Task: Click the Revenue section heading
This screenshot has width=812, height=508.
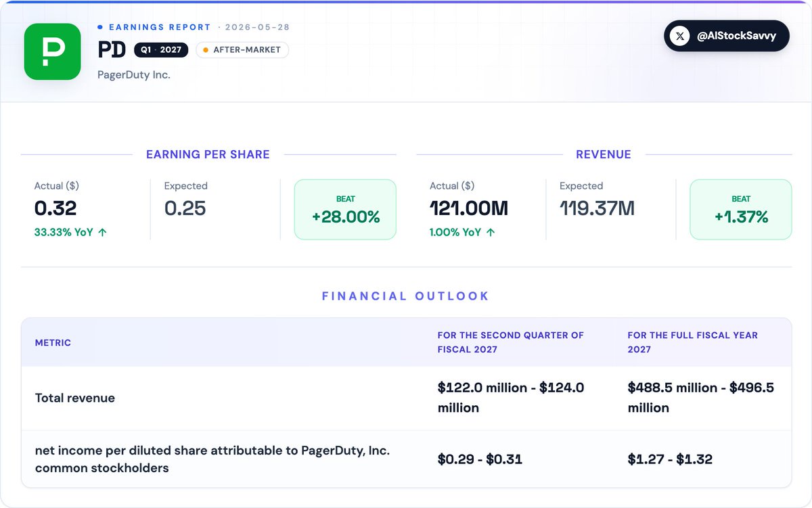Action: [x=604, y=154]
